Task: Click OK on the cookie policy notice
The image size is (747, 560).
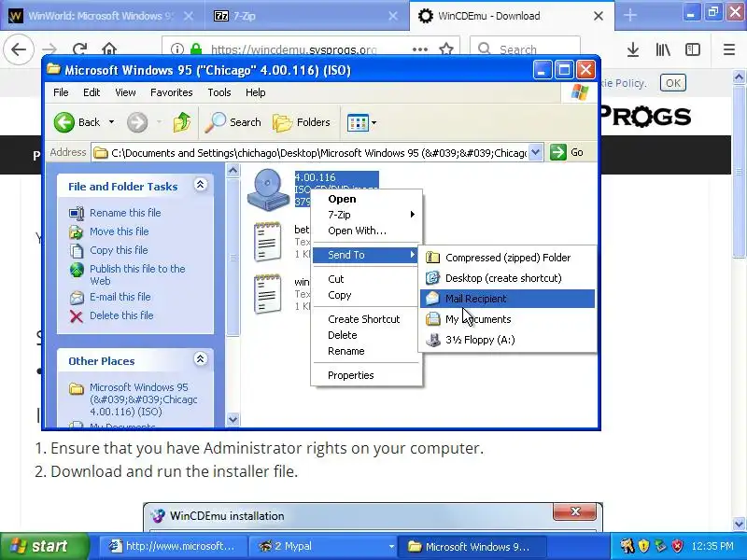Action: [x=672, y=83]
